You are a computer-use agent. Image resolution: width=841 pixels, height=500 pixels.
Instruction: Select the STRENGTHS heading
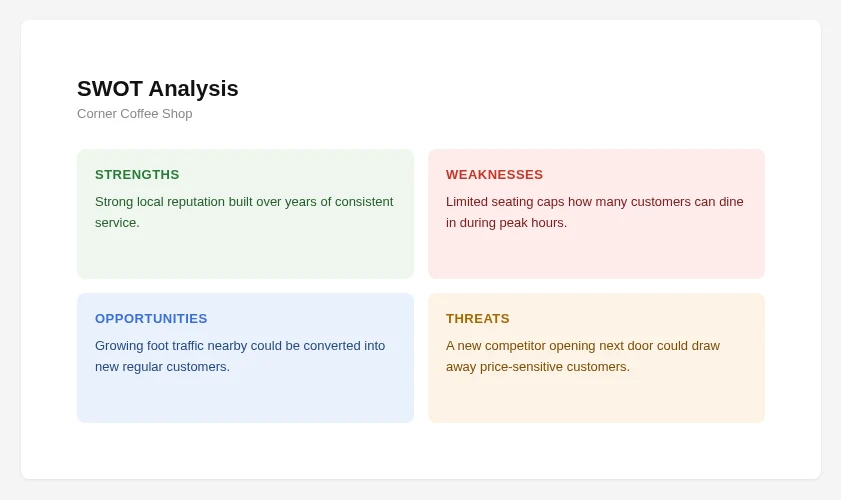point(137,175)
